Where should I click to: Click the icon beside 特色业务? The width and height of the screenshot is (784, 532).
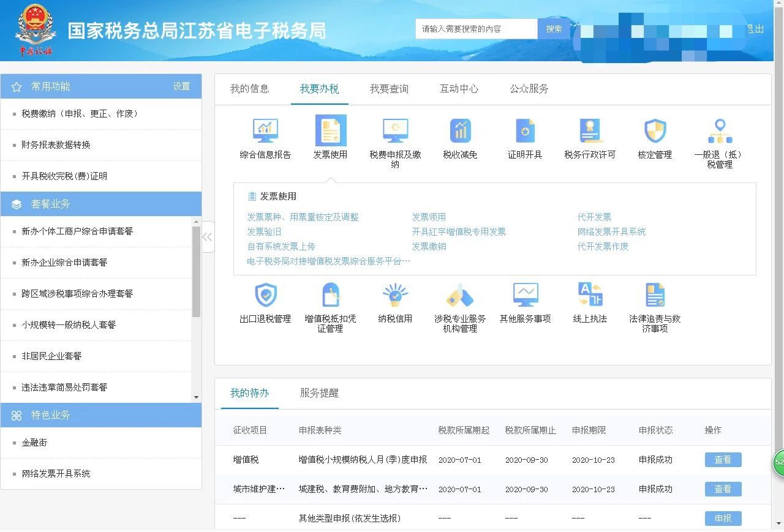tap(17, 416)
